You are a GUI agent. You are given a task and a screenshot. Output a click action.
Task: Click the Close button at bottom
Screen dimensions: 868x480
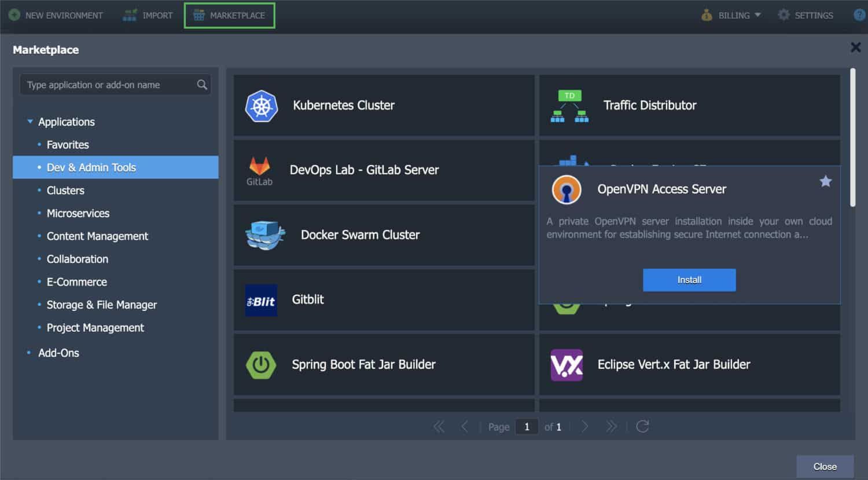tap(825, 467)
